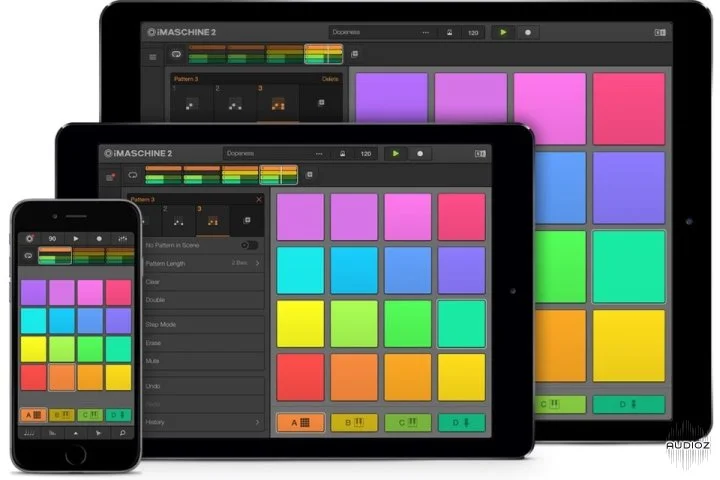Open the project options dots on the front iPad
Image resolution: width=720 pixels, height=480 pixels.
point(319,154)
